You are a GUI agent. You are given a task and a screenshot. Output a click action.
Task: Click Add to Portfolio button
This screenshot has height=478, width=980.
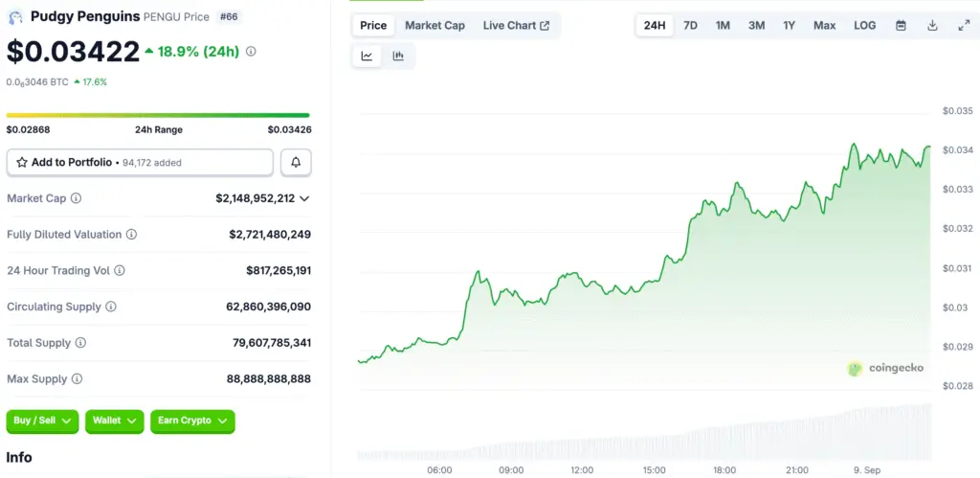[140, 163]
